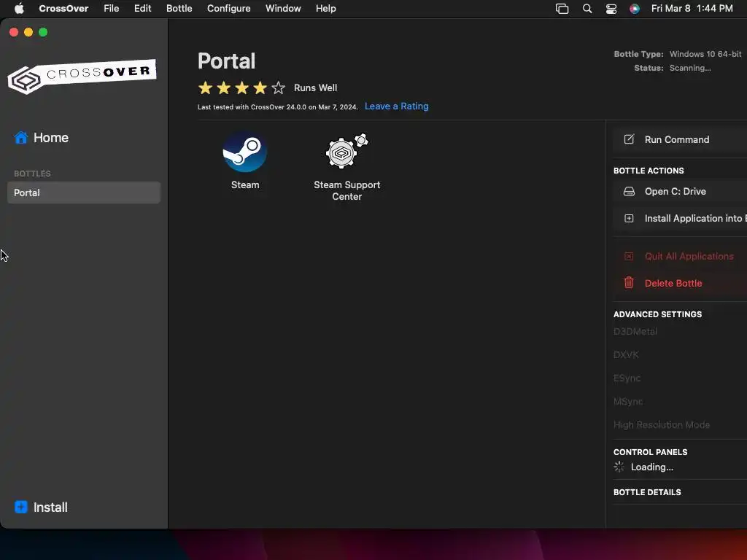Click the BOTTLE ACTIONS section label
This screenshot has width=747, height=560.
click(x=649, y=171)
